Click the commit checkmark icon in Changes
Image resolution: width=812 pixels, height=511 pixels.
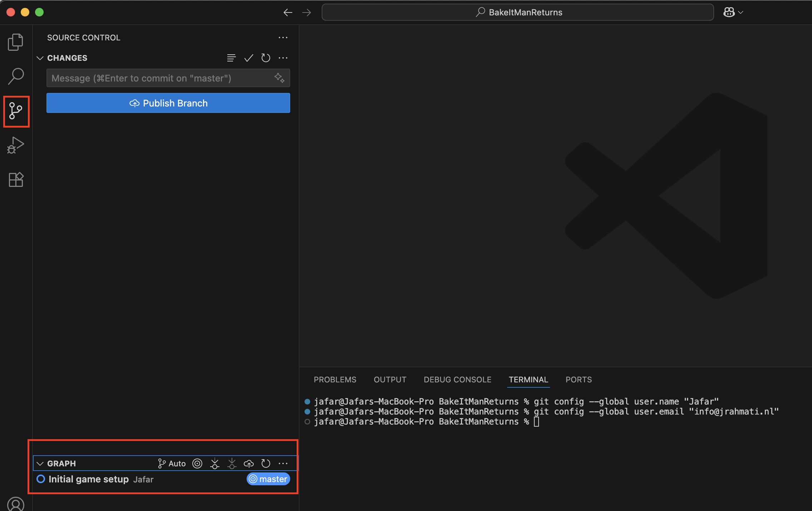coord(249,58)
